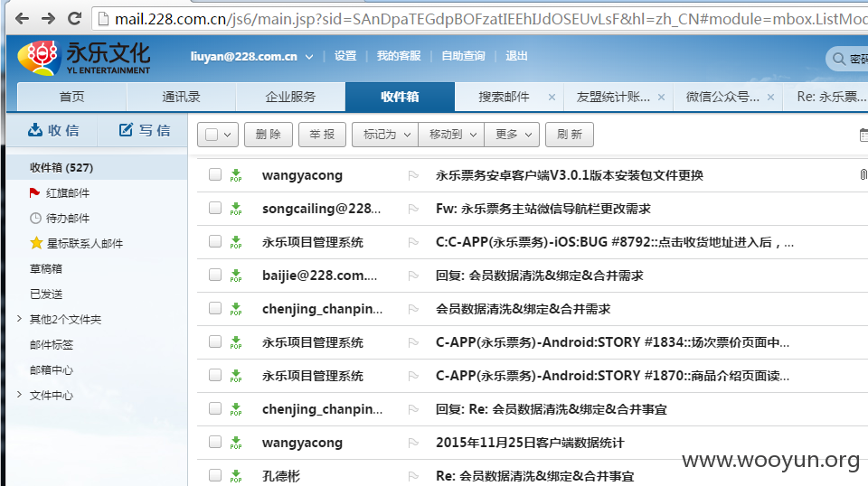The width and height of the screenshot is (868, 486).
Task: Flag the STORY #1834 email
Action: [413, 342]
